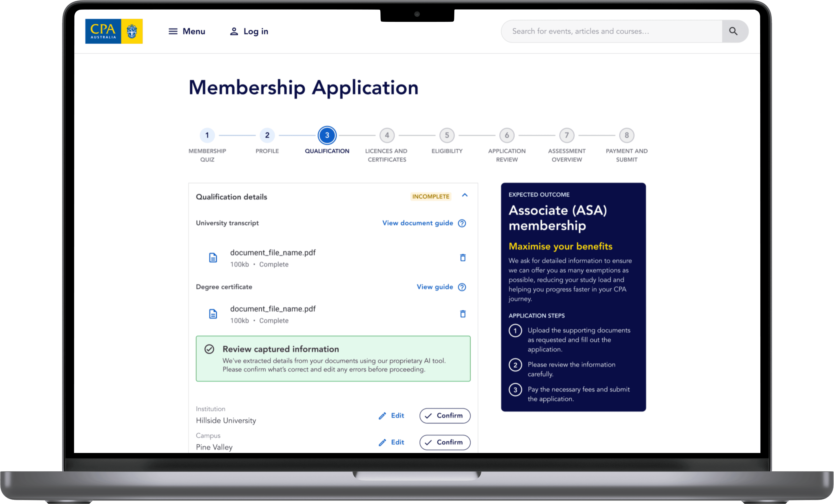Delete the Degree certificate uploaded file
Image resolution: width=834 pixels, height=504 pixels.
pyautogui.click(x=463, y=314)
